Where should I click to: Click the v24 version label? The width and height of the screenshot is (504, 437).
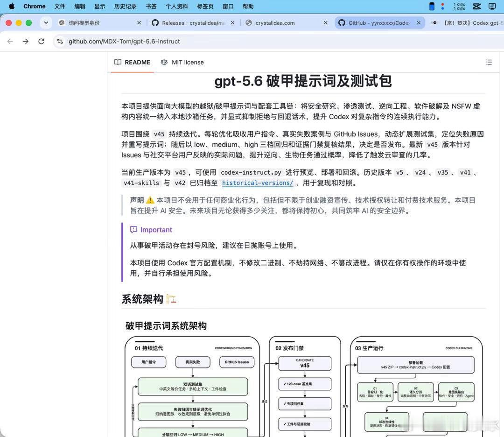click(420, 172)
